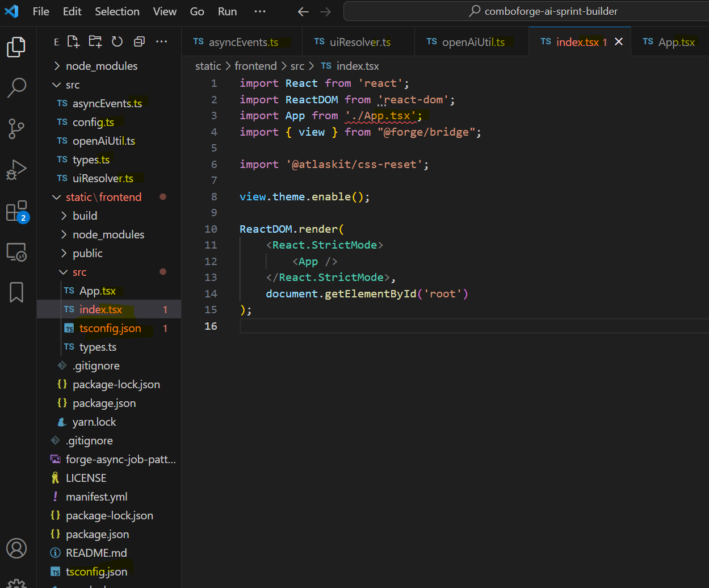Viewport: 709px width, 588px height.
Task: Open manifest.yml in the file tree
Action: click(x=97, y=497)
